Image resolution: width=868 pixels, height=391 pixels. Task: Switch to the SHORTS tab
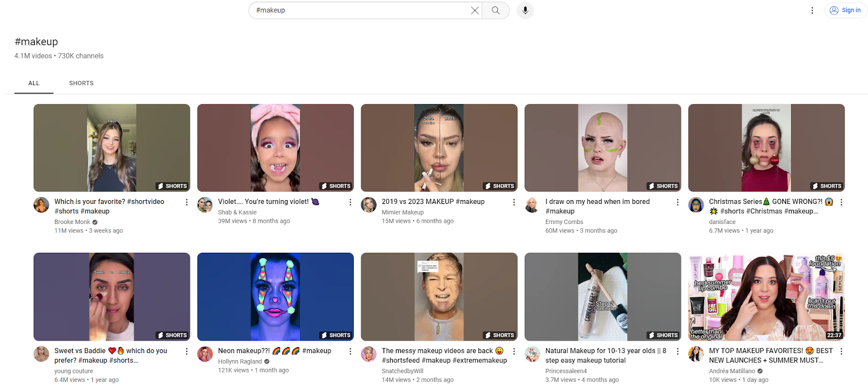point(81,83)
